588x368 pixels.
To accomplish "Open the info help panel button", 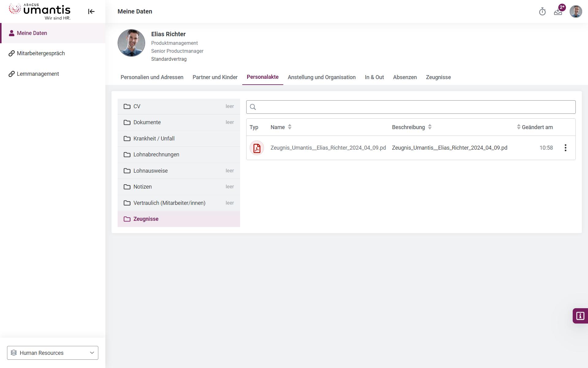I will coord(580,316).
